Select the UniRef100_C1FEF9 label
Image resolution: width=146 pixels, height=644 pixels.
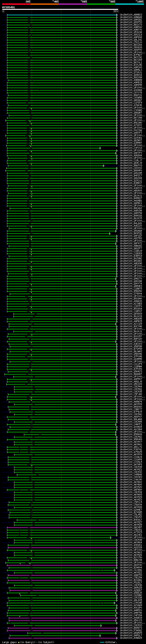[x=131, y=103]
